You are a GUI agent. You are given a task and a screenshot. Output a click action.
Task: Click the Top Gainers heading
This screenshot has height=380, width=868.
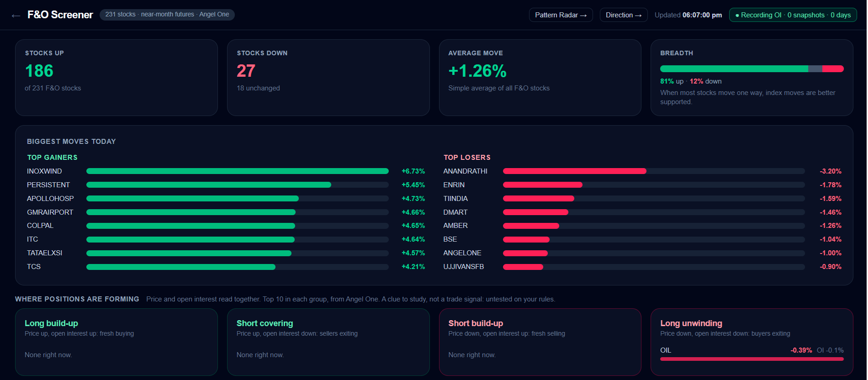[x=52, y=158]
